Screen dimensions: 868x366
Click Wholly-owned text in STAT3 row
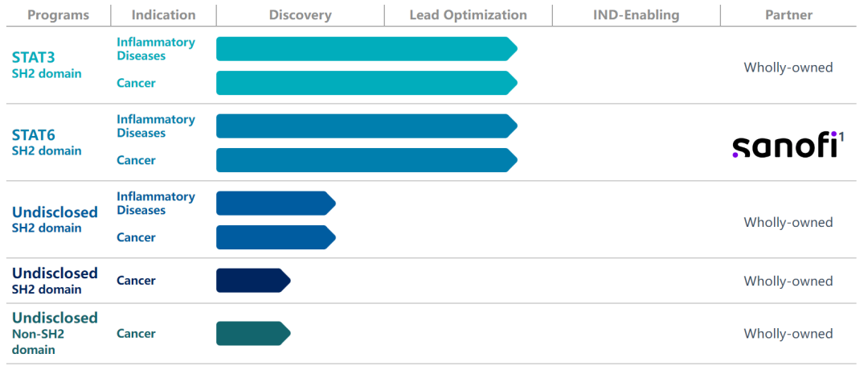[x=788, y=68]
